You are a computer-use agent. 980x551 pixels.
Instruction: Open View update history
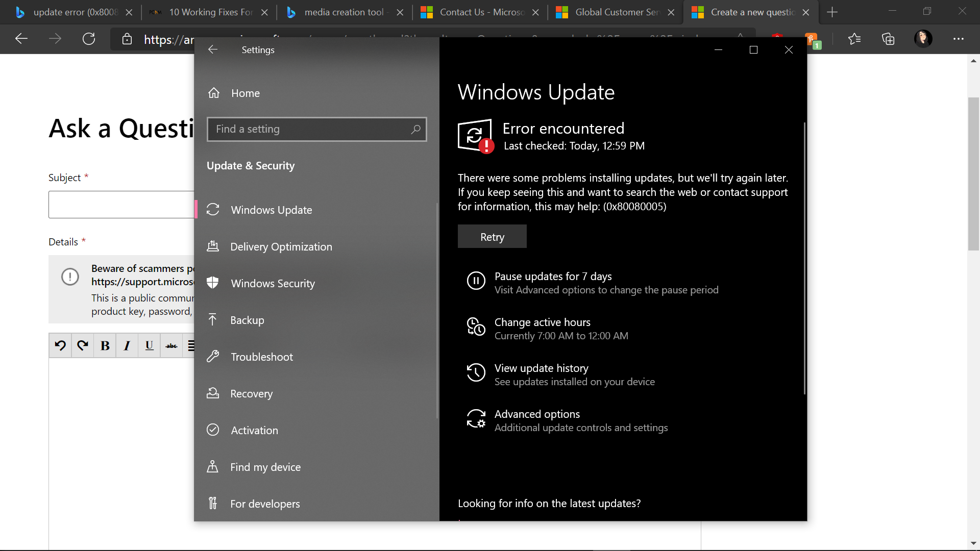click(x=541, y=368)
